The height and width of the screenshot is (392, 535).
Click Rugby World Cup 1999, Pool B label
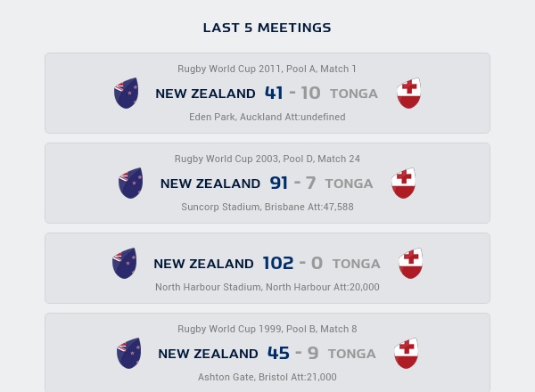267,329
